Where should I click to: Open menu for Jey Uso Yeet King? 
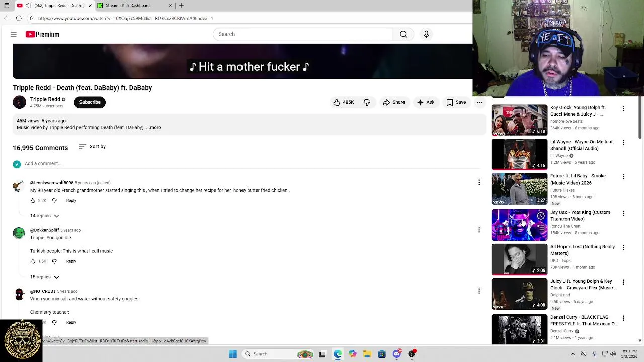point(623,213)
